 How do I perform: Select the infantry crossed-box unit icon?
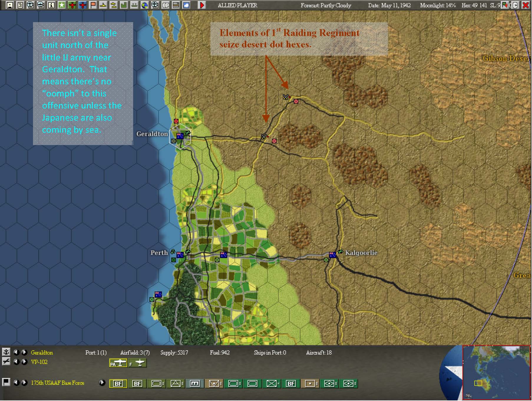click(x=272, y=384)
